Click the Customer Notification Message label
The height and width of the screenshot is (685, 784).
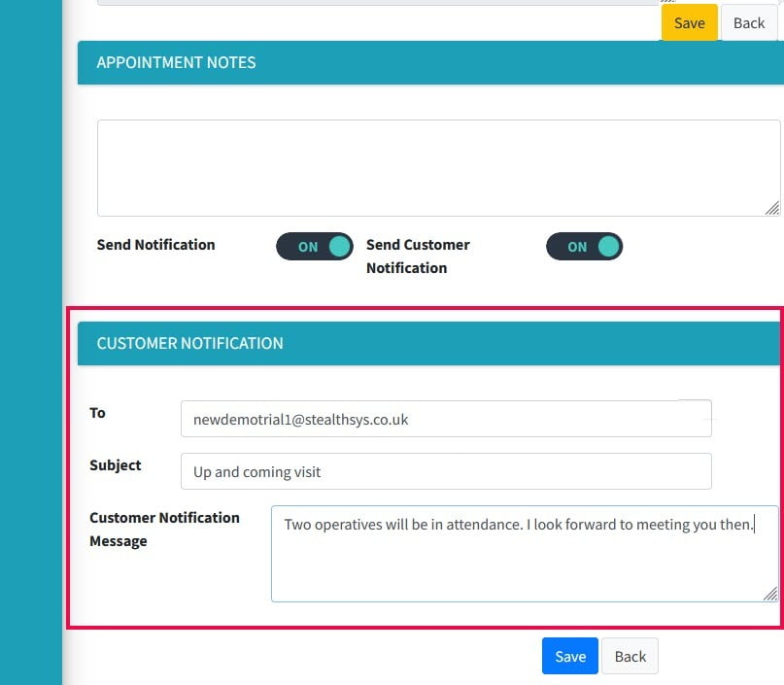pyautogui.click(x=164, y=530)
